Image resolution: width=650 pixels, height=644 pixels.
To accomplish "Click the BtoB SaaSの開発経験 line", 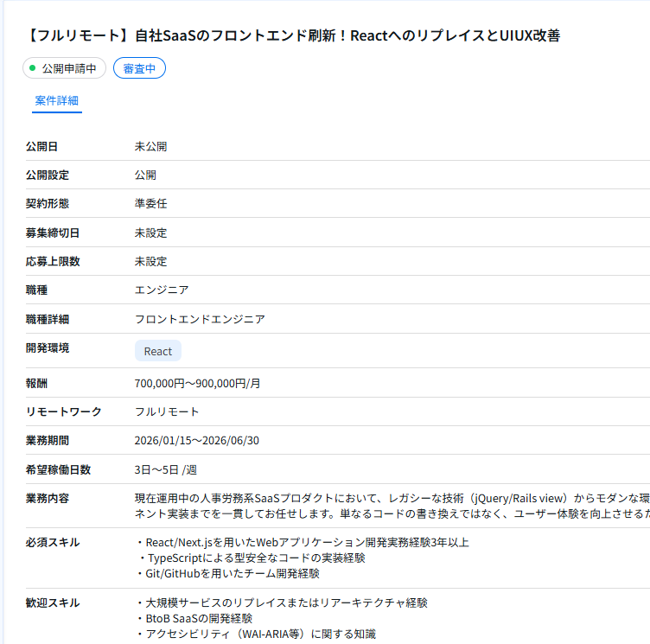I will (x=194, y=618).
